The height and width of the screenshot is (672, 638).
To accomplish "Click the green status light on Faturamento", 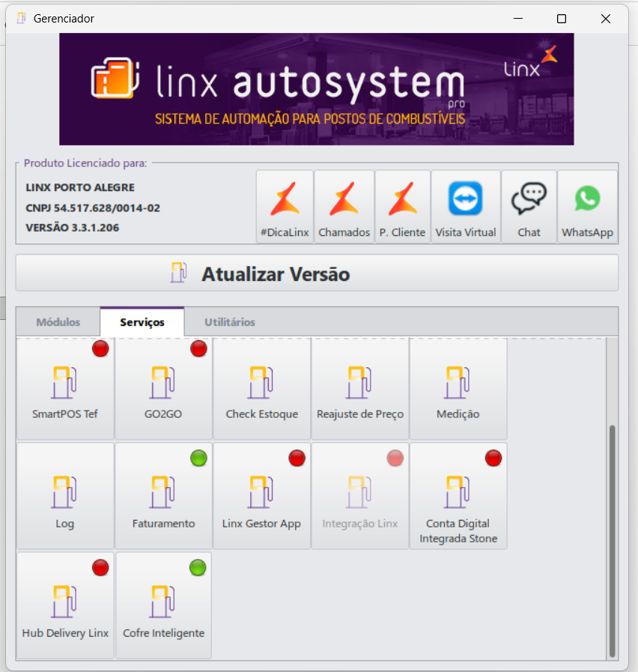I will [x=198, y=458].
